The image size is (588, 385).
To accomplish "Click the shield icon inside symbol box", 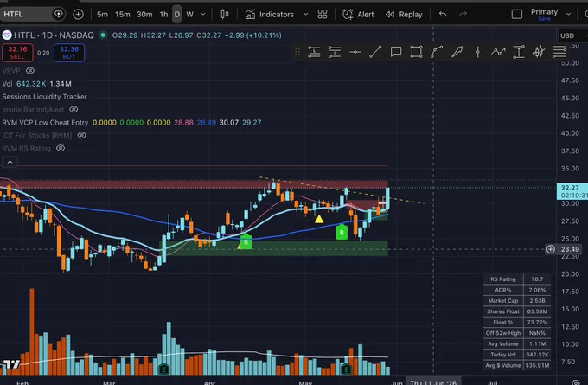I will (x=59, y=14).
